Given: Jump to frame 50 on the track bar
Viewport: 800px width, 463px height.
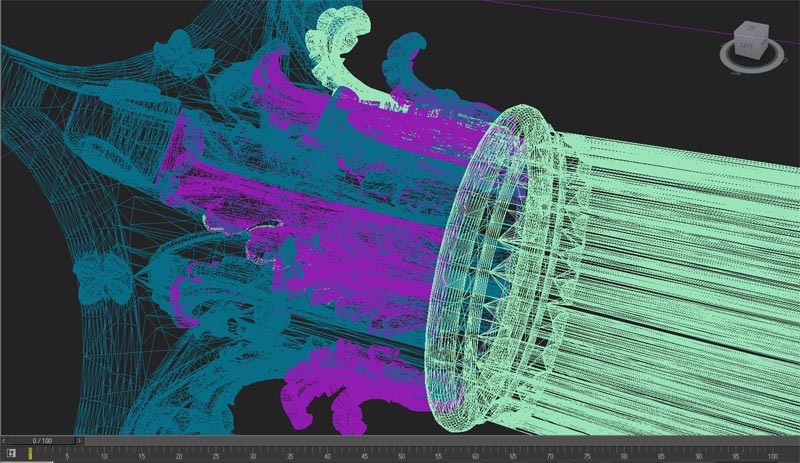Looking at the screenshot, I should (401, 453).
